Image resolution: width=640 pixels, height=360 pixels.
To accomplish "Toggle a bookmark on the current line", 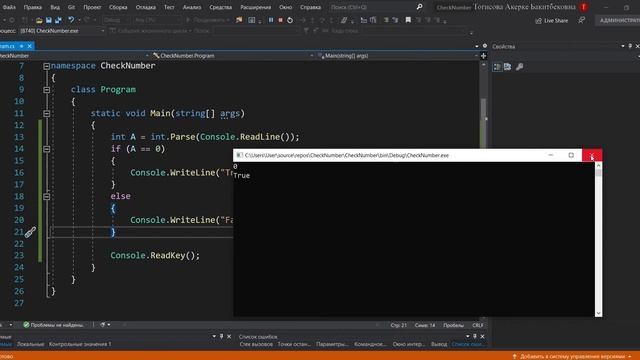I will 408,20.
